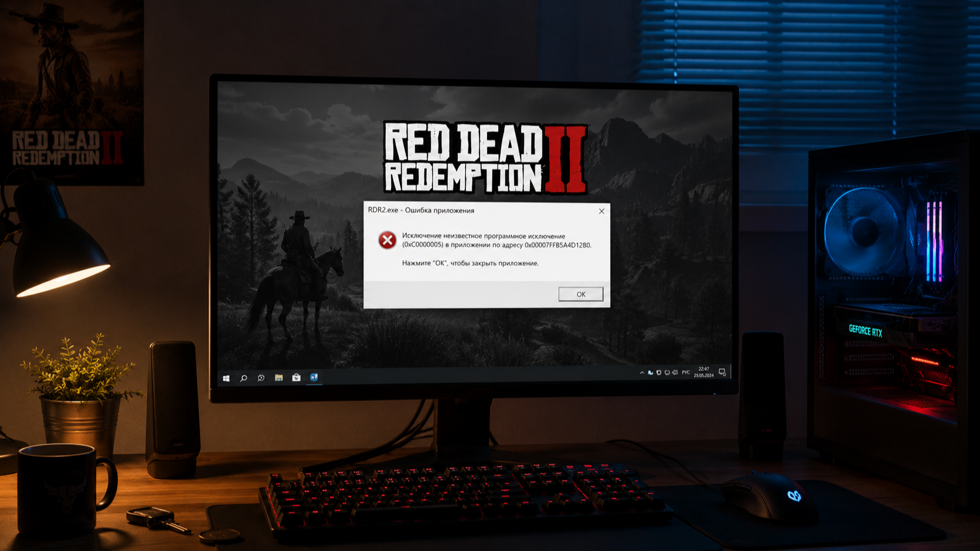
Task: Open taskbar search via the magnifier icon
Action: click(244, 378)
